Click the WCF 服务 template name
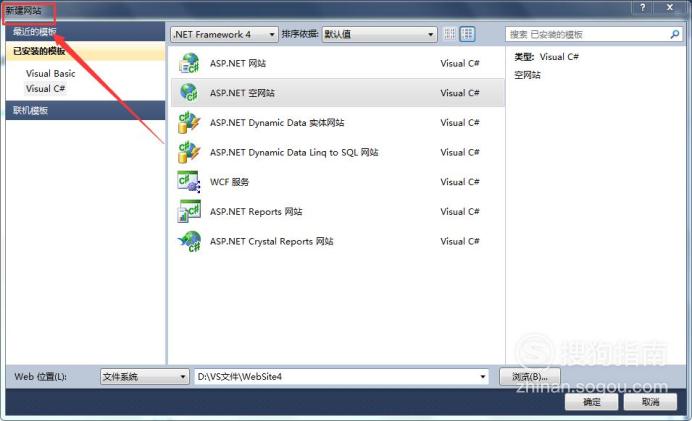The image size is (692, 421). (x=229, y=181)
